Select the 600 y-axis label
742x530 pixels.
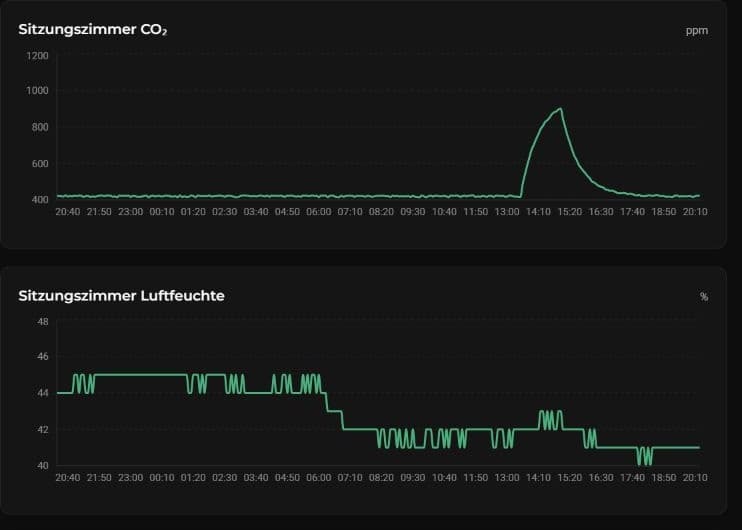40,164
